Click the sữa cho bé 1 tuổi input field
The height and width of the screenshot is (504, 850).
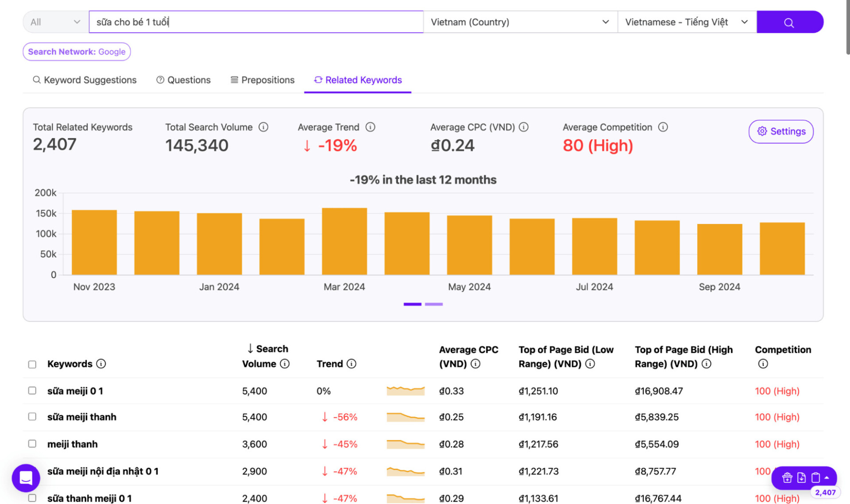click(x=258, y=22)
